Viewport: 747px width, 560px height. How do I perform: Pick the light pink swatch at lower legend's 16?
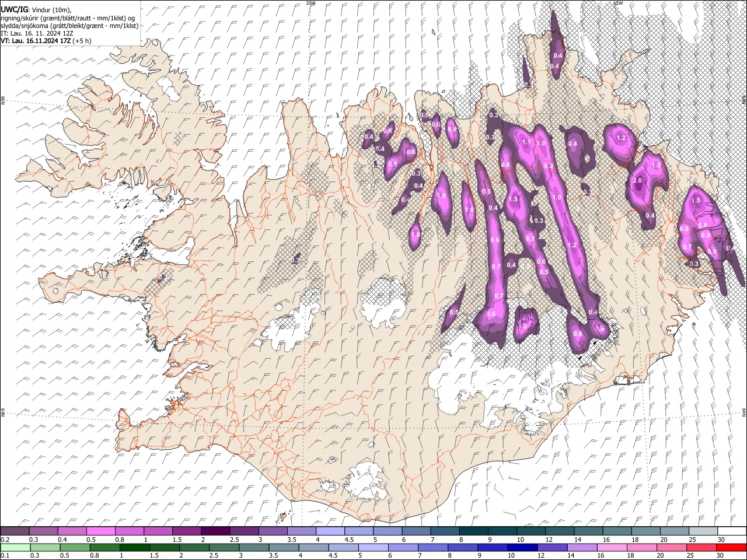tap(612, 547)
